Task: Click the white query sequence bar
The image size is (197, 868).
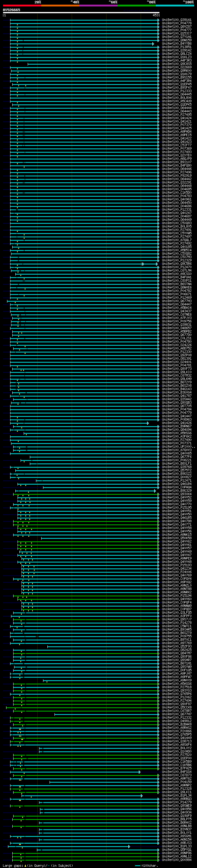Action: tap(81, 12)
